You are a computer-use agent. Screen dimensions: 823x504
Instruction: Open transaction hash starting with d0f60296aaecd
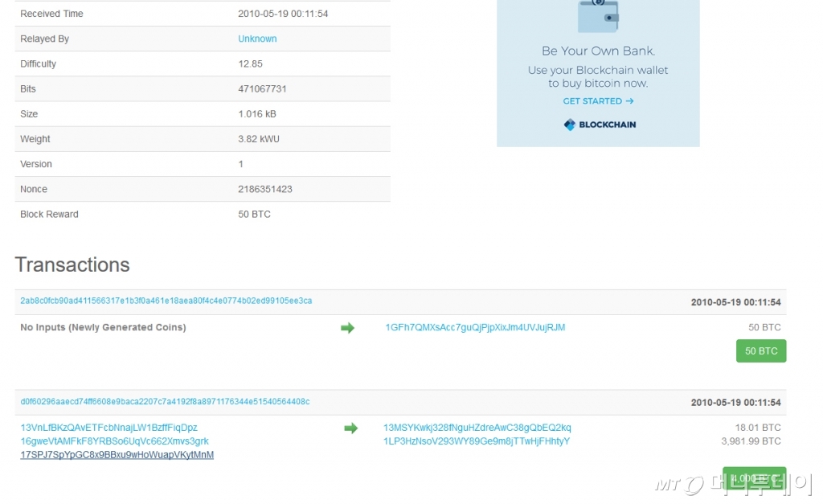pos(165,401)
